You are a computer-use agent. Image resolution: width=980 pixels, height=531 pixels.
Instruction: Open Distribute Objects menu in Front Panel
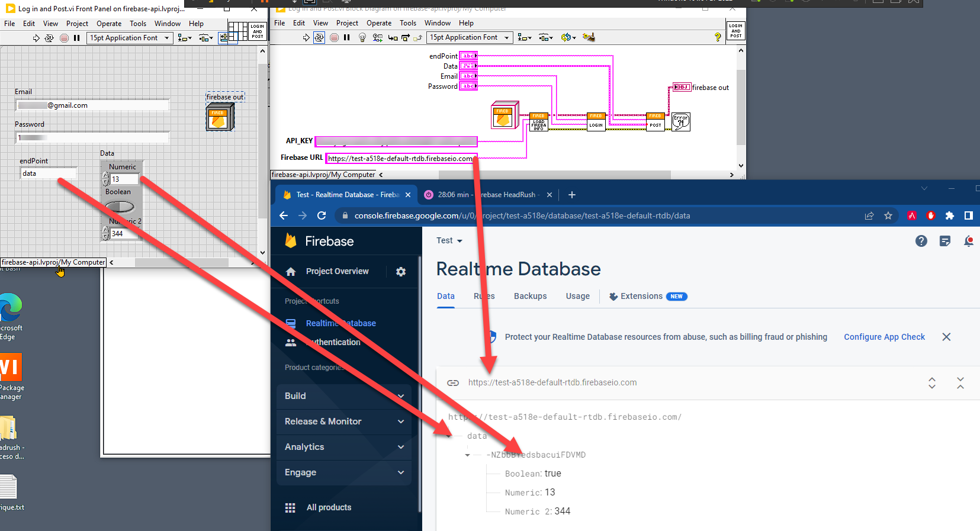click(205, 38)
